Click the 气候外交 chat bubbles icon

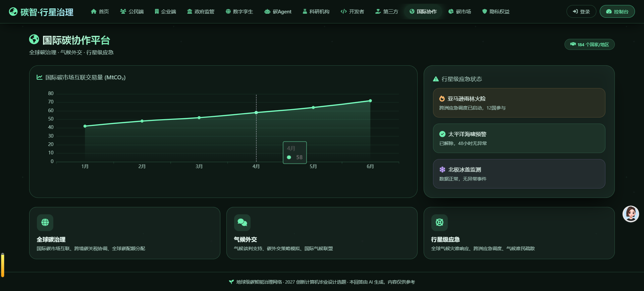pos(242,222)
